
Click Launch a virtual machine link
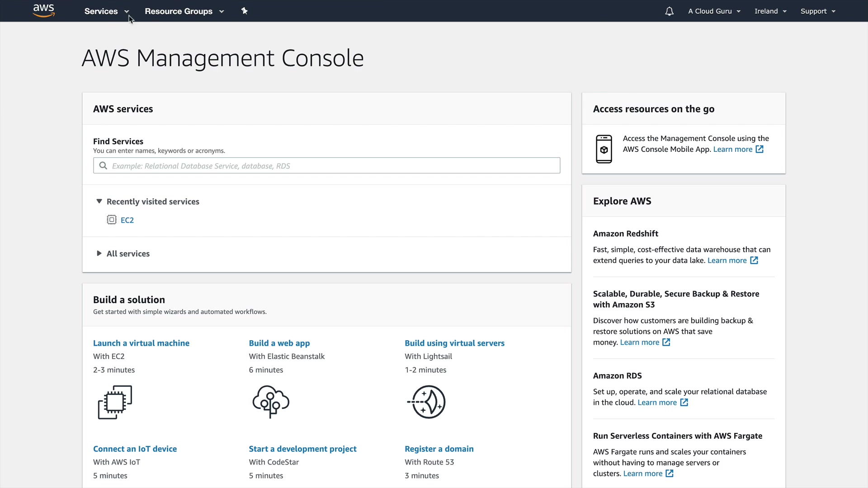141,343
